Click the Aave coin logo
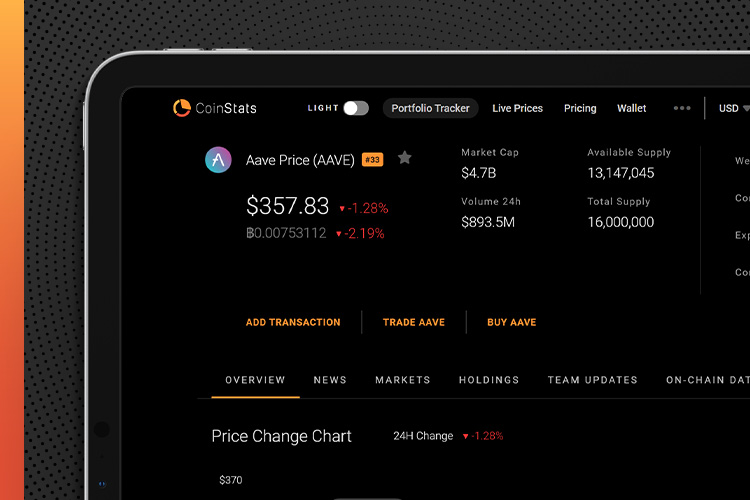Screen dimensions: 750x500 pyautogui.click(x=218, y=160)
